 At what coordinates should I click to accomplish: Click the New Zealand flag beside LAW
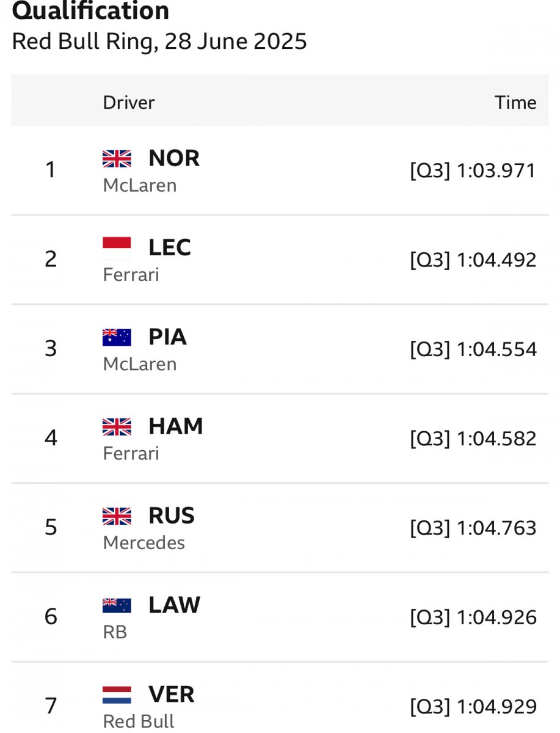click(117, 605)
